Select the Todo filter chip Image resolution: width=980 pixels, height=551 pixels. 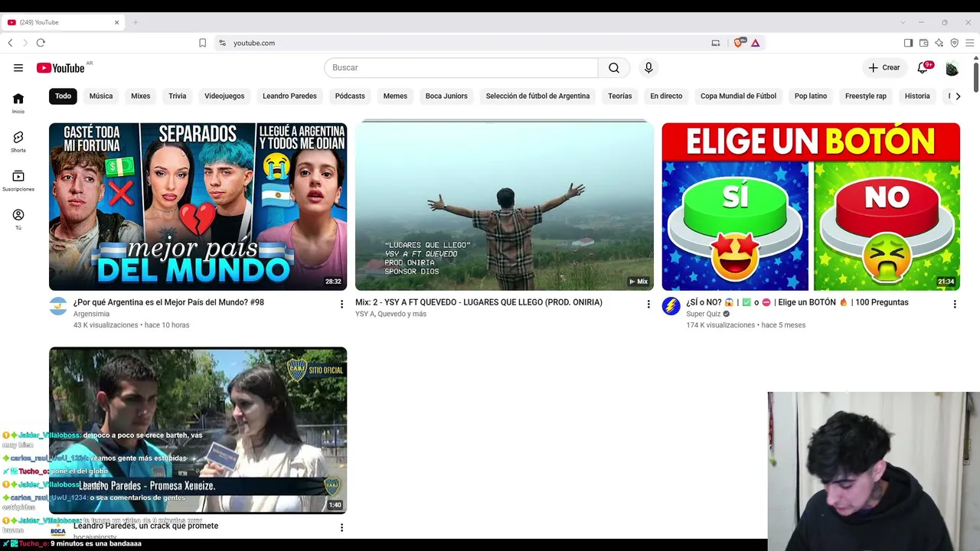coord(63,96)
